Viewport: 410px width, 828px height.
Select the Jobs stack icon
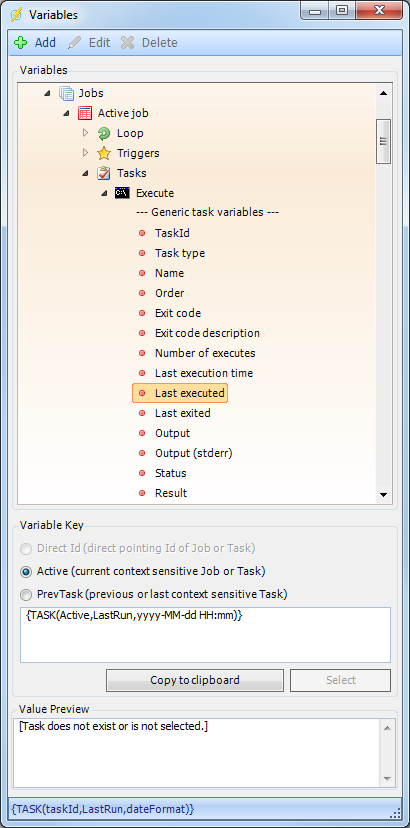[67, 93]
